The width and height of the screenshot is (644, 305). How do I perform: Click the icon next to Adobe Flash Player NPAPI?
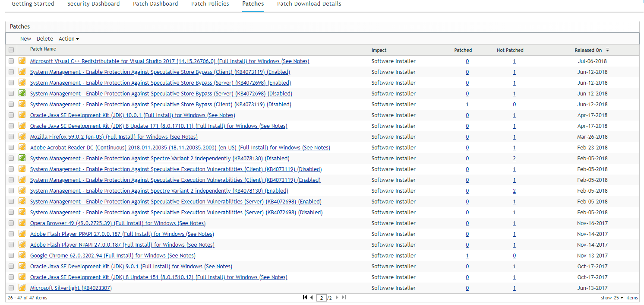tap(22, 245)
